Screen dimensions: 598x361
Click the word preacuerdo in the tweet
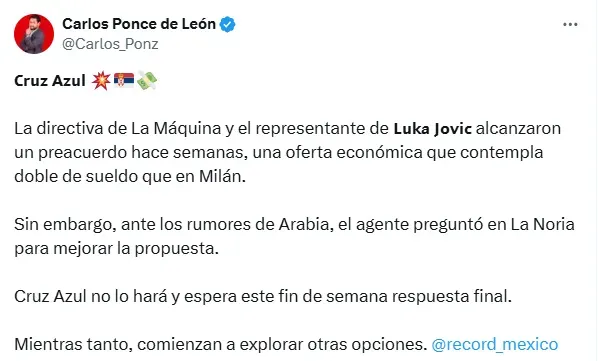(82, 153)
